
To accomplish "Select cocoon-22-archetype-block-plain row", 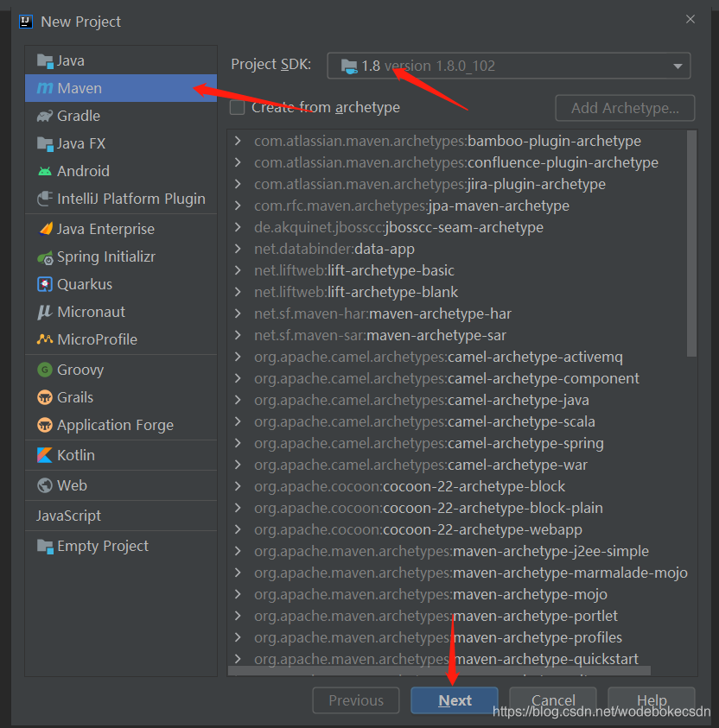I will tap(457, 508).
